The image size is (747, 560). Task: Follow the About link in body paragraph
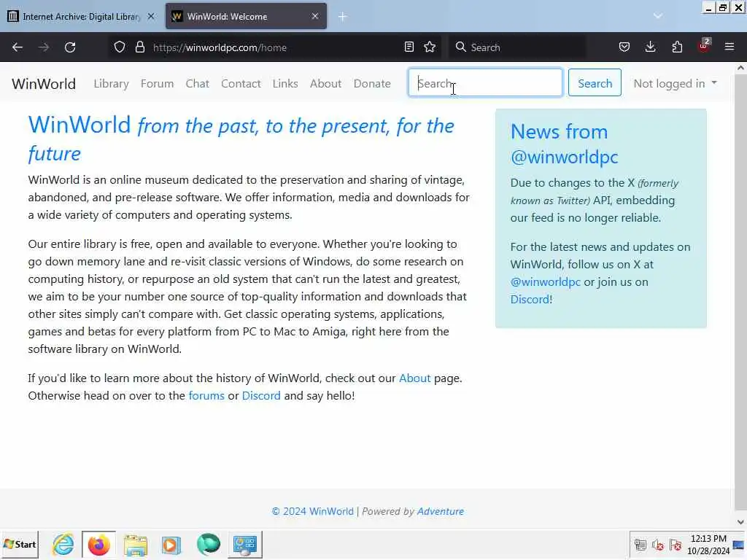point(414,378)
